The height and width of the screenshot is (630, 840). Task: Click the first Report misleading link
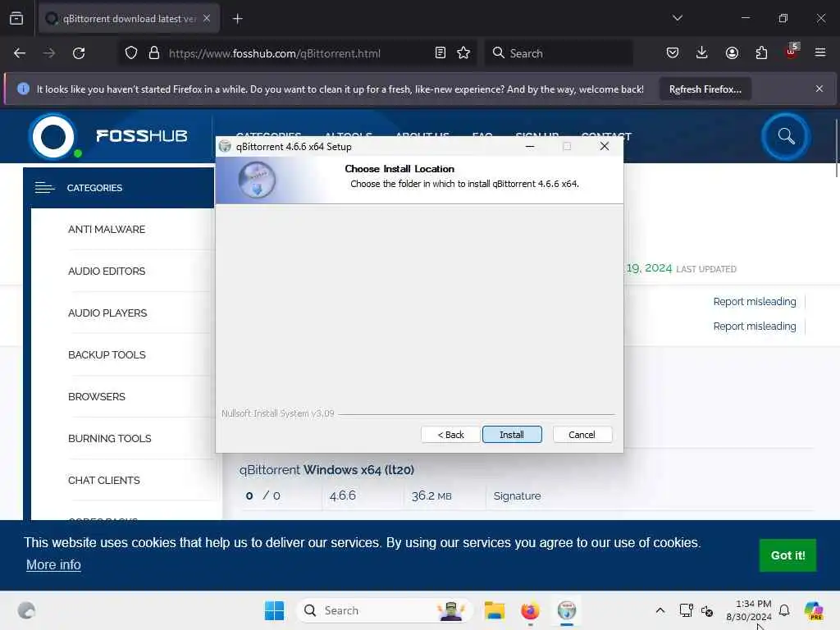click(755, 302)
